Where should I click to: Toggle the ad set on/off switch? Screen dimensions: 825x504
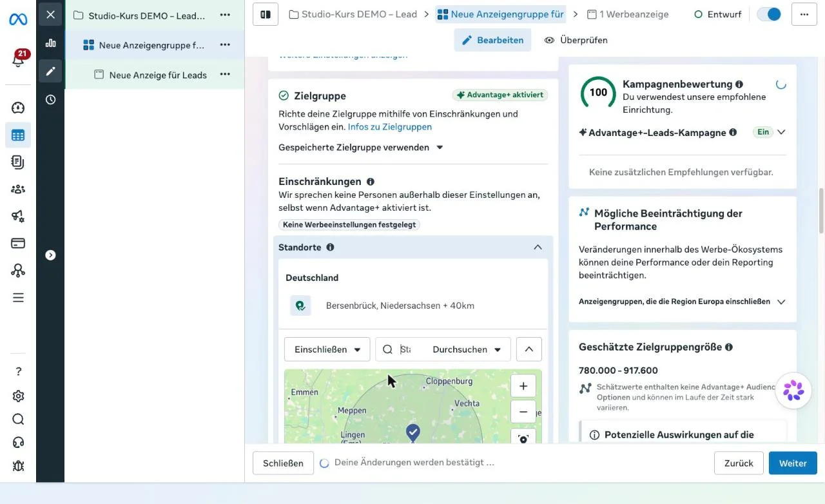pyautogui.click(x=768, y=14)
